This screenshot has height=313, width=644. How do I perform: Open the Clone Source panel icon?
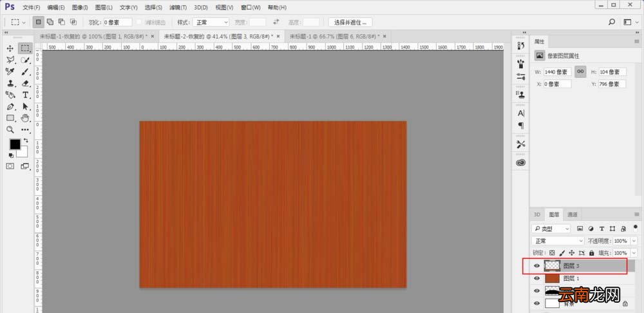click(521, 95)
